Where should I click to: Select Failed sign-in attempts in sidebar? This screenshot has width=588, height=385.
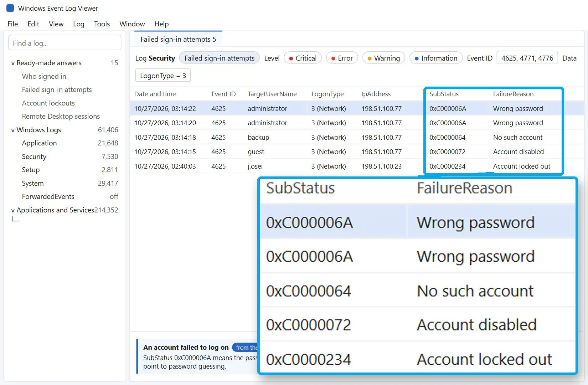[x=57, y=89]
